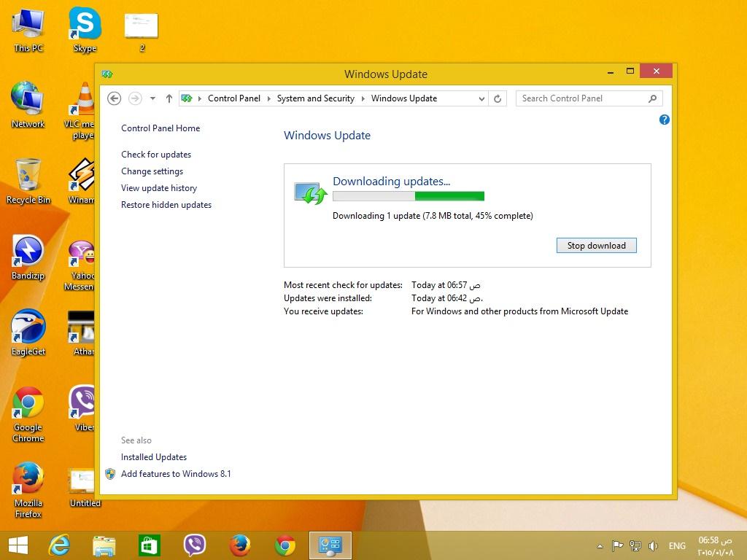Select the Mozilla Firefox desktop shortcut
This screenshot has height=560, width=747.
28,490
